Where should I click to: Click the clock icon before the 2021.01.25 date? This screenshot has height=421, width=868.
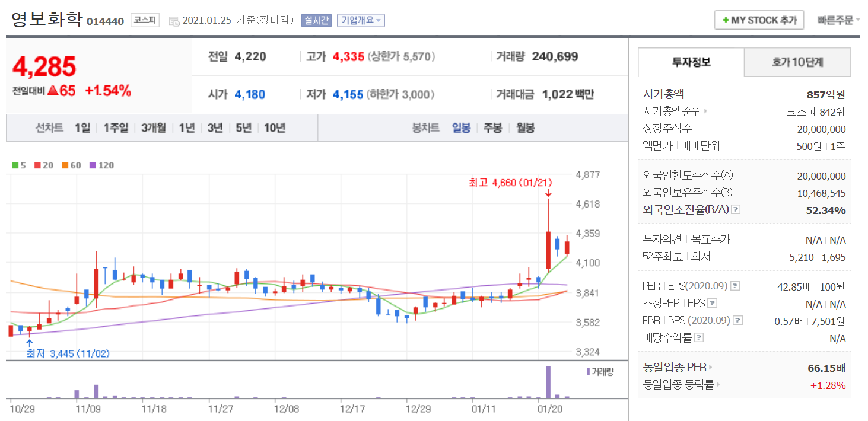pyautogui.click(x=174, y=21)
